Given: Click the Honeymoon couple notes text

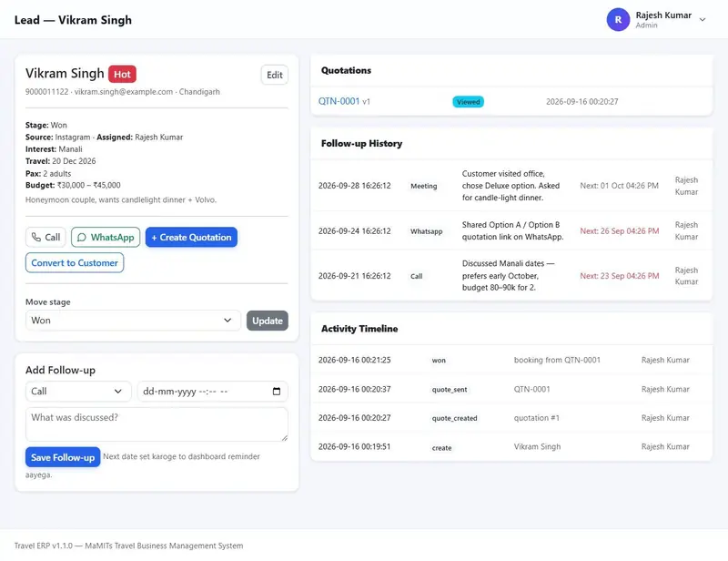Looking at the screenshot, I should (121, 199).
